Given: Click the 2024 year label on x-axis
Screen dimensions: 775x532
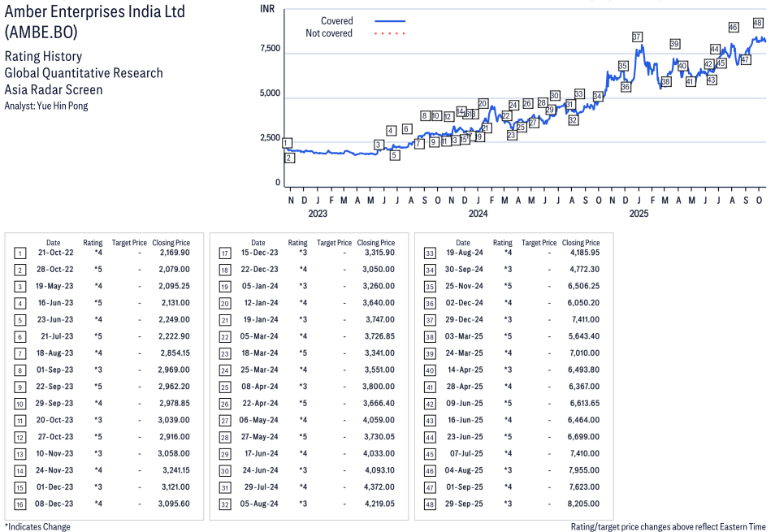Looking at the screenshot, I should 478,214.
